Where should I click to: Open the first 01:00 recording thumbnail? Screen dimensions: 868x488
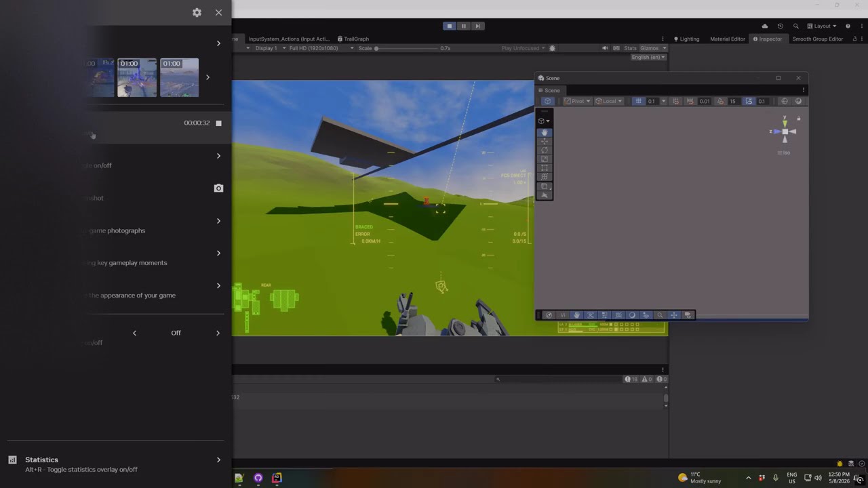point(137,77)
